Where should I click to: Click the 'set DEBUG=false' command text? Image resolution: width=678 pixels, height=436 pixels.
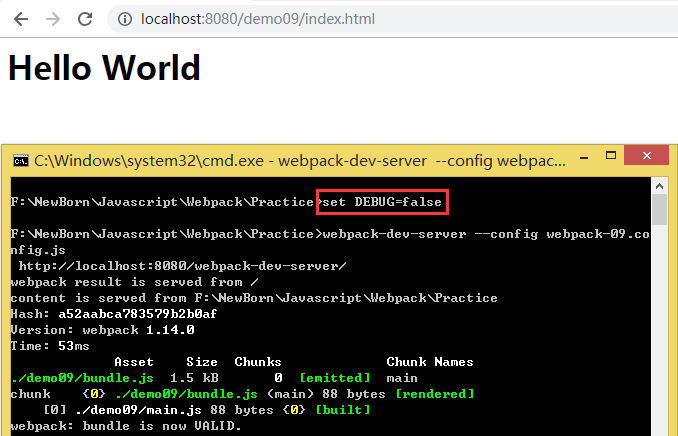382,202
